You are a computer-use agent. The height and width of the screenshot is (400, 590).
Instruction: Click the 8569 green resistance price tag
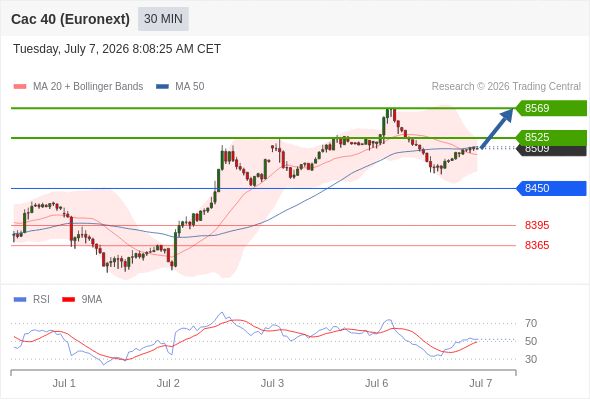tap(551, 108)
